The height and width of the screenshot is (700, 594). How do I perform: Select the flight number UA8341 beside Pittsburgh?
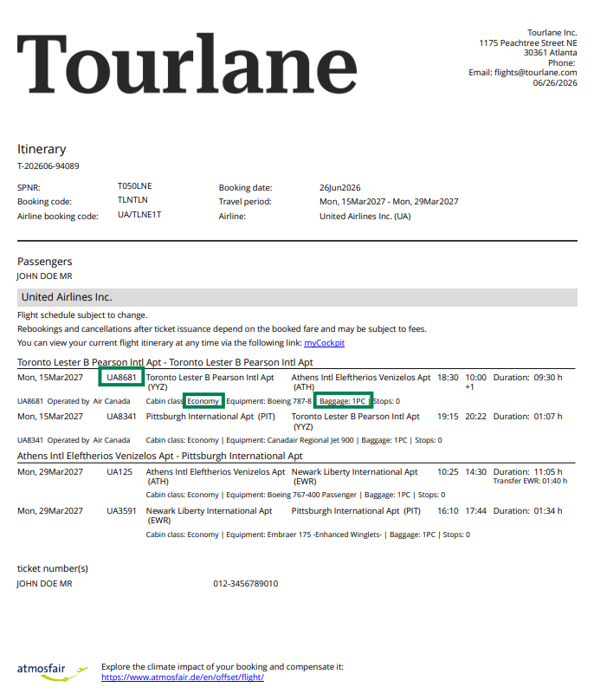click(x=121, y=417)
